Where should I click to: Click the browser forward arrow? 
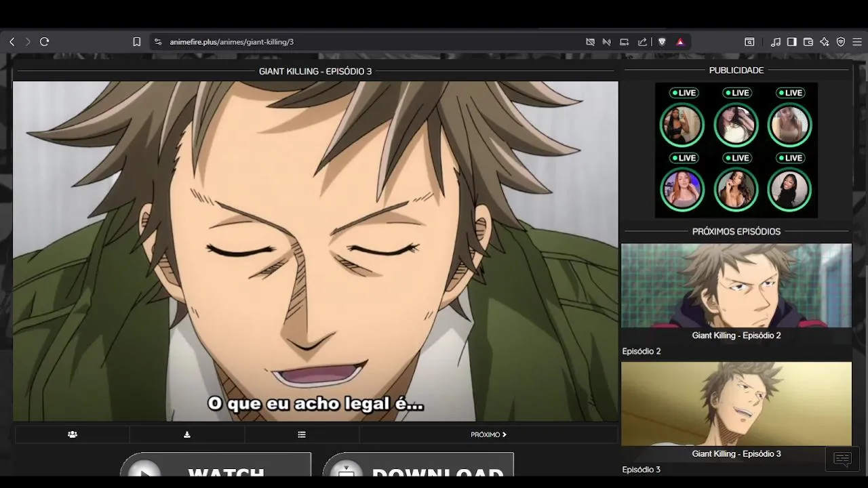(x=28, y=42)
